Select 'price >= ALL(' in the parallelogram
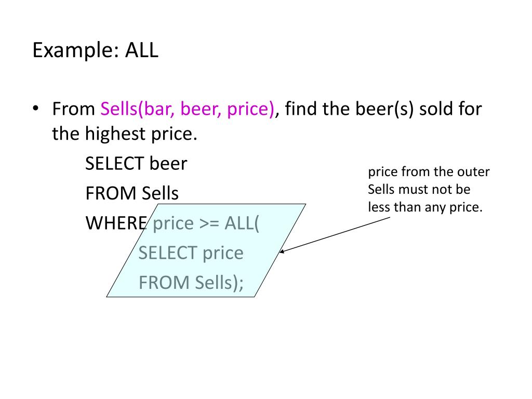This screenshot has width=532, height=399. pyautogui.click(x=206, y=223)
